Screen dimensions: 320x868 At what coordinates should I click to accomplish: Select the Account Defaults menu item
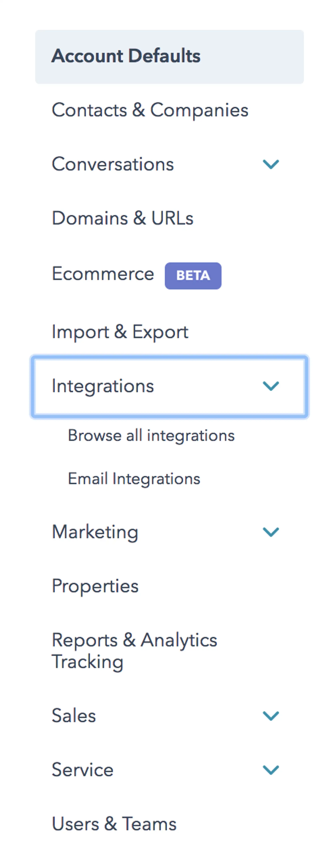point(169,57)
